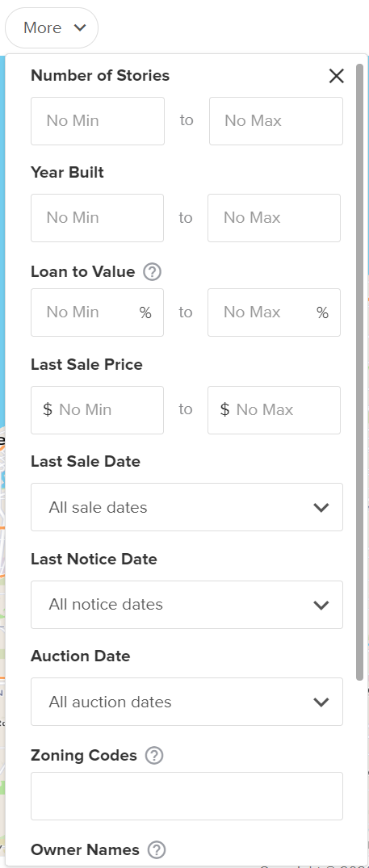Select Loan to Value minimum percent field
The height and width of the screenshot is (868, 369).
coord(98,312)
